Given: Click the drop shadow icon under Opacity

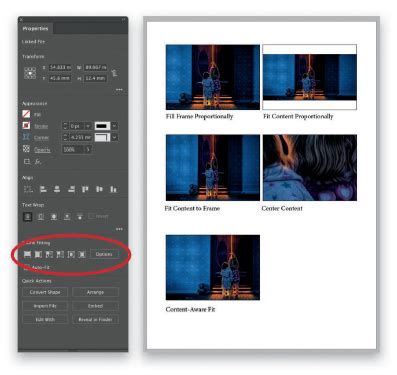Looking at the screenshot, I should (27, 162).
